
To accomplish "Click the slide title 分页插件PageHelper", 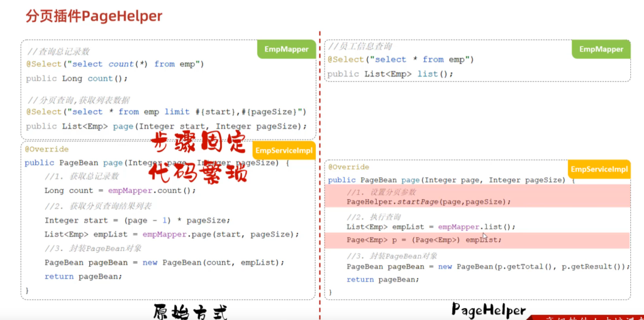I will [x=94, y=16].
